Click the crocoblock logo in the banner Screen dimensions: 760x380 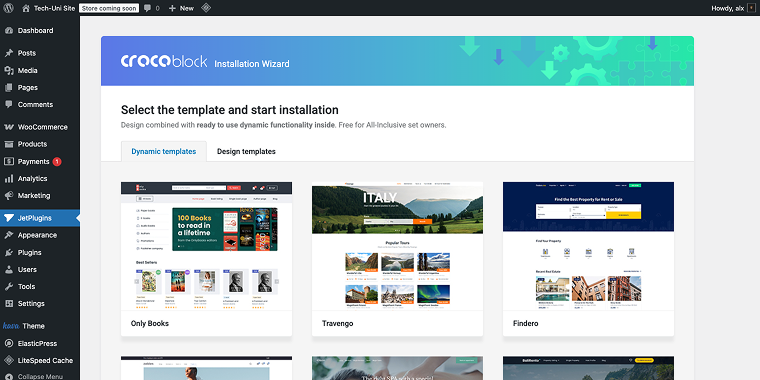(164, 61)
